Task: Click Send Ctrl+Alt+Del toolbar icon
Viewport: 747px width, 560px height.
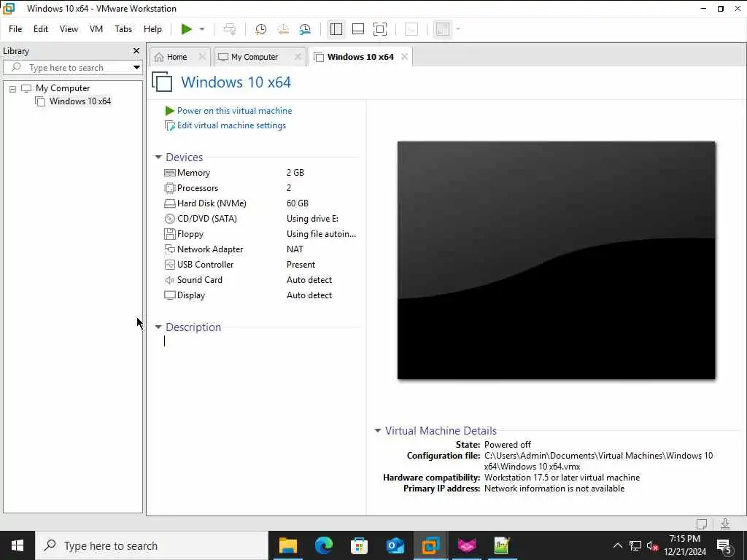Action: pos(230,29)
